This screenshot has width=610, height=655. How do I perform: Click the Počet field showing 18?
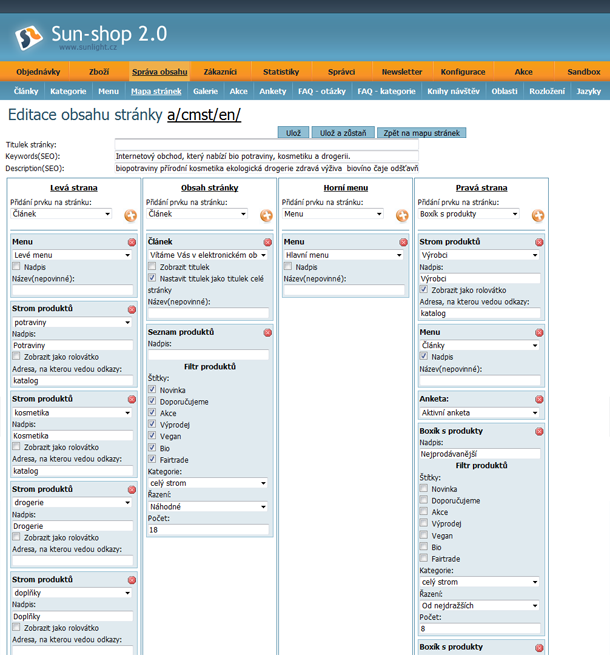208,530
